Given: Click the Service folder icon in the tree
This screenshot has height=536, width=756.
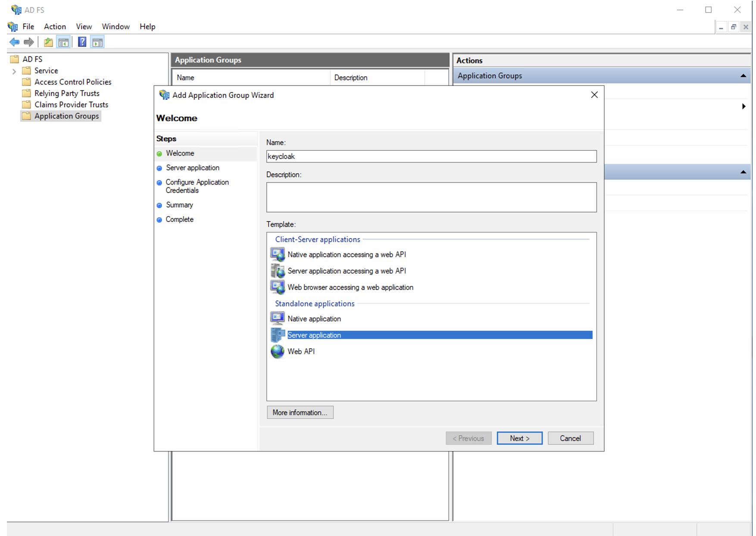Looking at the screenshot, I should [x=27, y=70].
